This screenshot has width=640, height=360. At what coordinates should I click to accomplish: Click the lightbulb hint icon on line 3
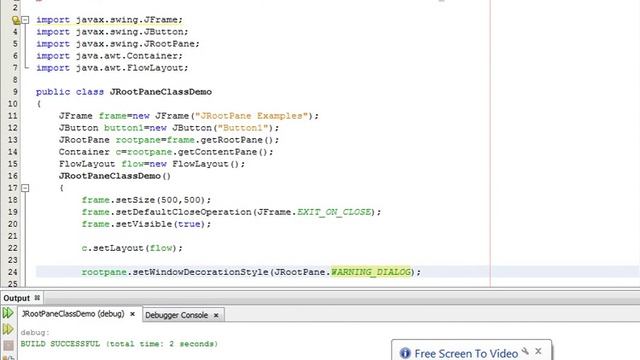pyautogui.click(x=16, y=20)
